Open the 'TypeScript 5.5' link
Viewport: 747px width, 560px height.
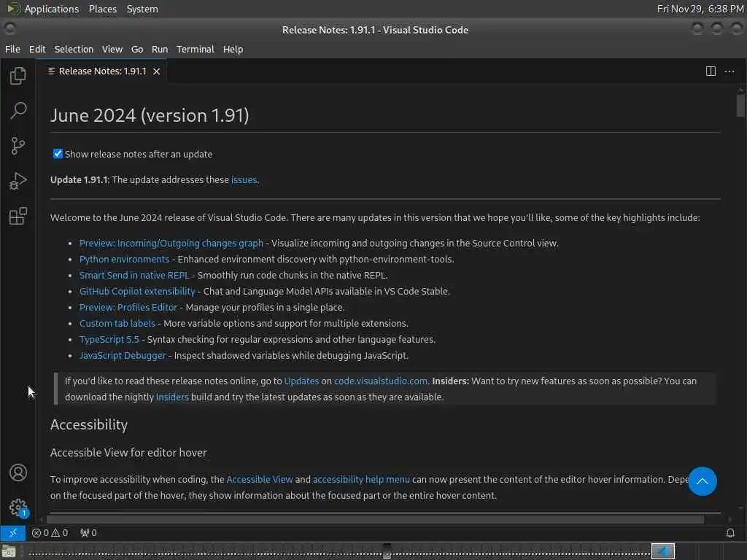coord(109,340)
